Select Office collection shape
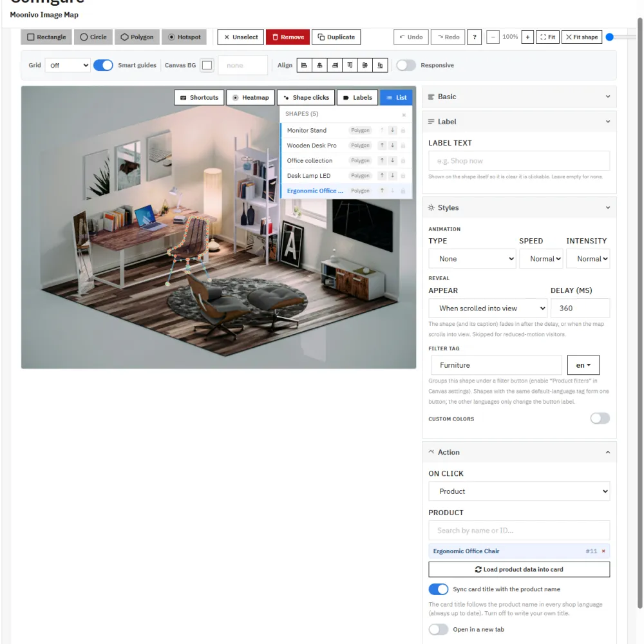This screenshot has width=644, height=644. click(310, 160)
